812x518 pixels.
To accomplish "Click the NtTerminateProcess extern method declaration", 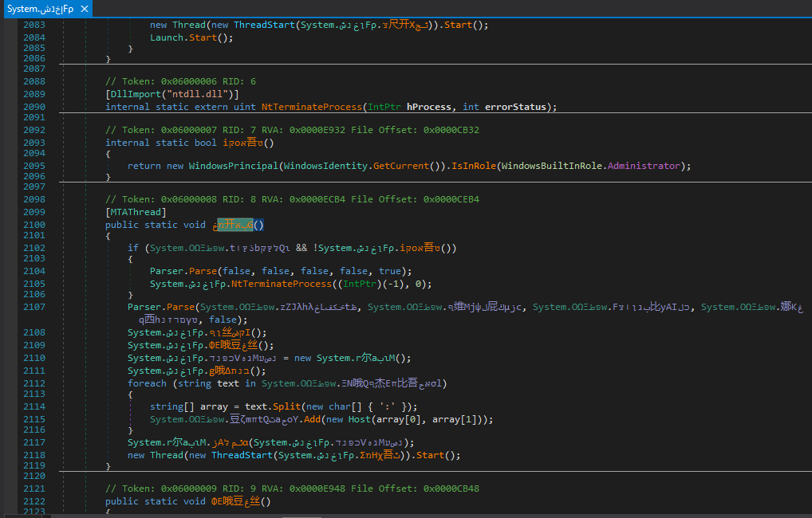I will click(x=310, y=107).
